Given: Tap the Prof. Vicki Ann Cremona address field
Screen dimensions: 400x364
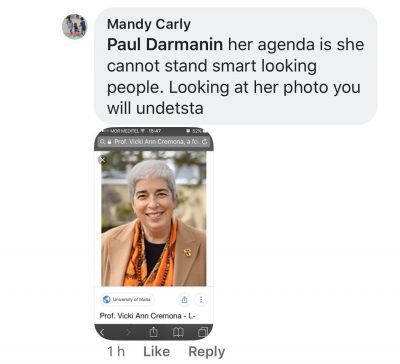Looking at the screenshot, I should [154, 142].
